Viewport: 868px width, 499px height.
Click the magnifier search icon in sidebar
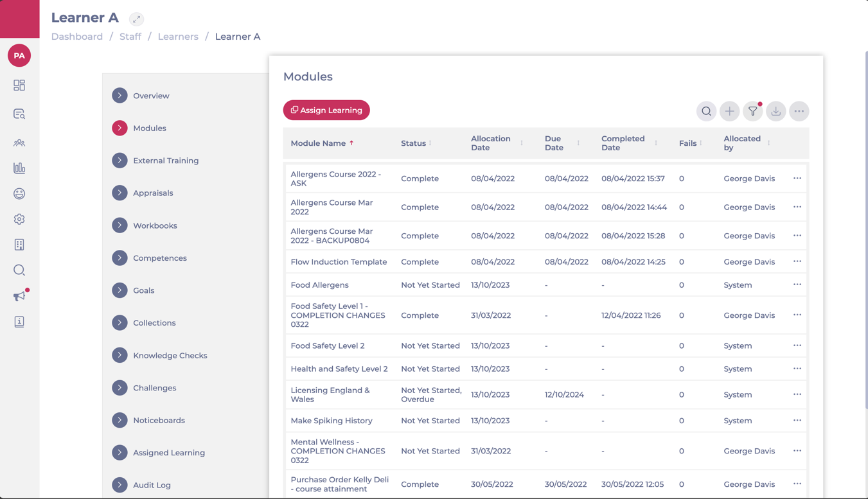(x=19, y=270)
